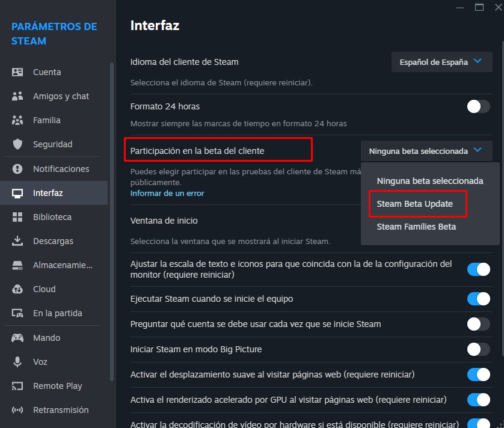Click the Amigos y chat people icon
Screen dimensions: 504x428
pos(17,96)
